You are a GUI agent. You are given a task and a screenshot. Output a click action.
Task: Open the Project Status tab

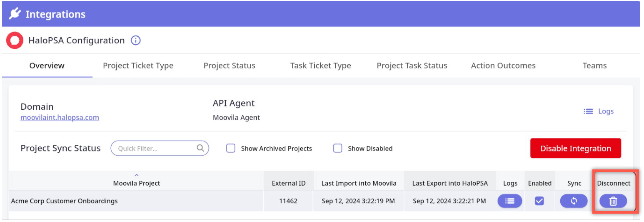pos(229,66)
